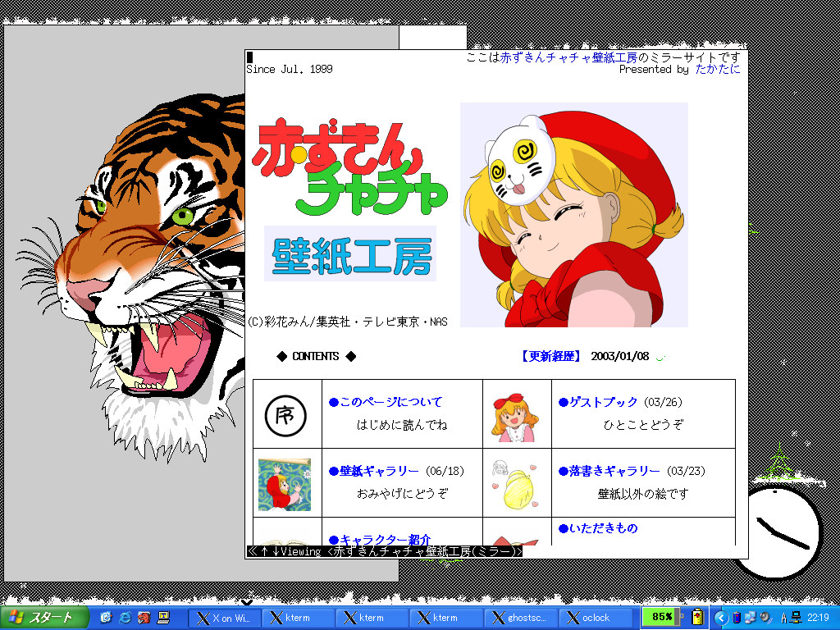Switch to the third kterm taskbar button
This screenshot has width=840, height=630.
[447, 619]
